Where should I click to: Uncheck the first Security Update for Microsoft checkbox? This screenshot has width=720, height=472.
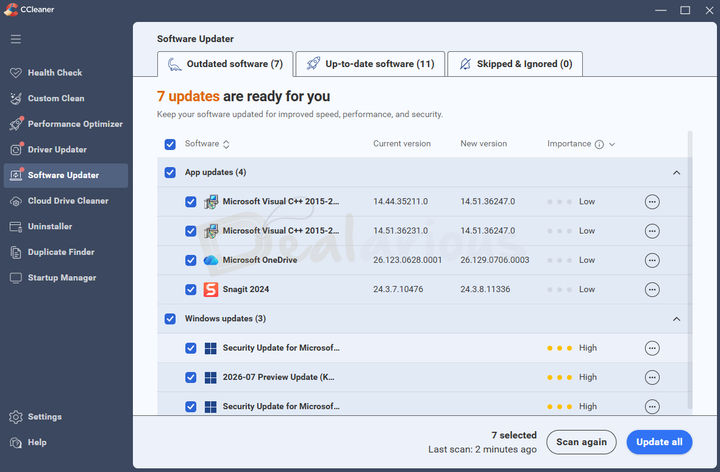191,348
